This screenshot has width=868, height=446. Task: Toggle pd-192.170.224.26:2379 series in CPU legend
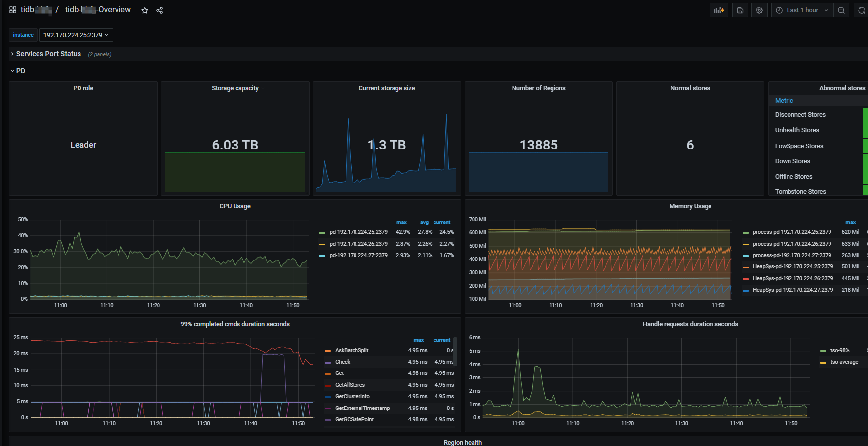pos(358,244)
